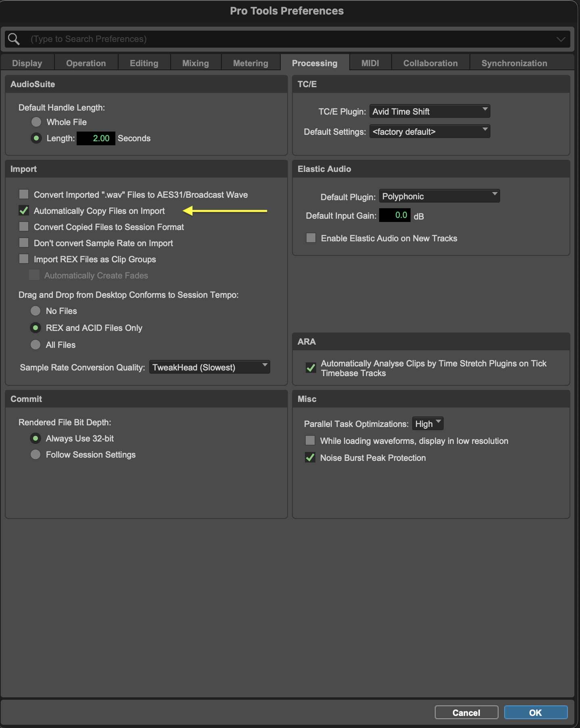Select No Files tempo conform option
Screen dimensions: 580x728
click(x=35, y=311)
